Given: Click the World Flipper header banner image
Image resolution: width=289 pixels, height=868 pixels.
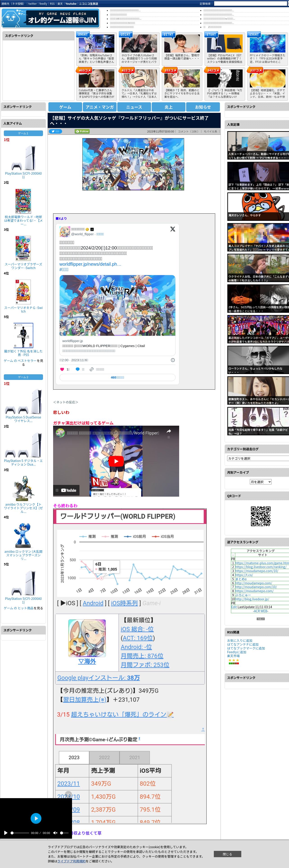Looking at the screenshot, I should coord(133,164).
